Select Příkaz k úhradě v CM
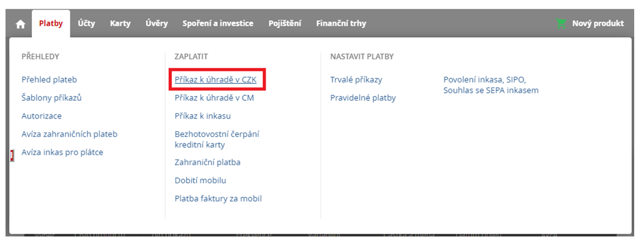Screen dimensions: 644x245 coord(214,98)
